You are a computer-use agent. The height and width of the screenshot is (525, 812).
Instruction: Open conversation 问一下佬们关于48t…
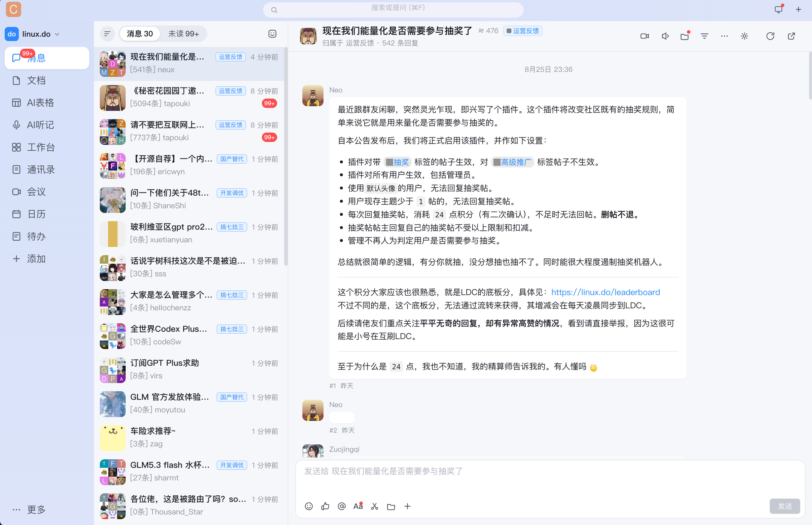pos(189,200)
